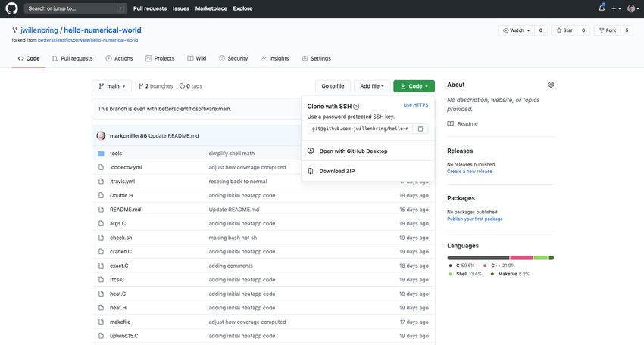Click the GitHub Octocat logo
644x345 pixels.
pyautogui.click(x=11, y=8)
